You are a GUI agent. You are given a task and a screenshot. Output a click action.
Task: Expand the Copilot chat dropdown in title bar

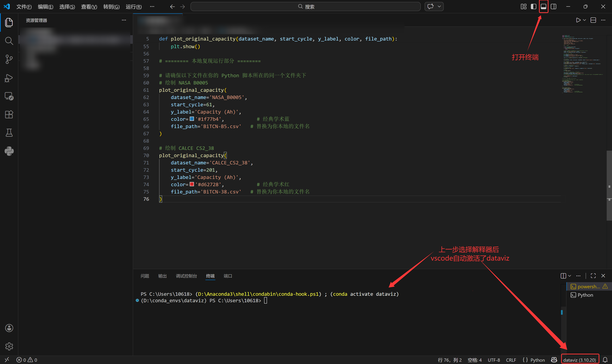point(439,7)
